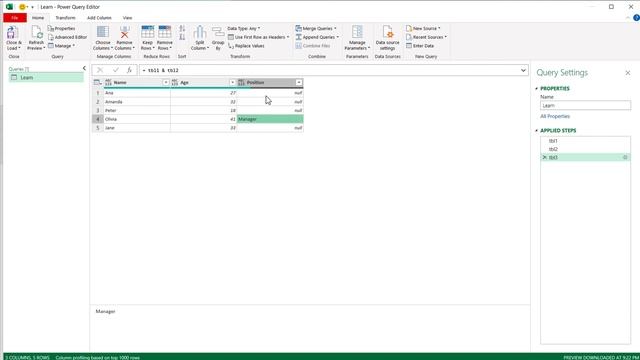Delete step tbl3 using its X icon
This screenshot has width=640, height=360.
pos(544,157)
